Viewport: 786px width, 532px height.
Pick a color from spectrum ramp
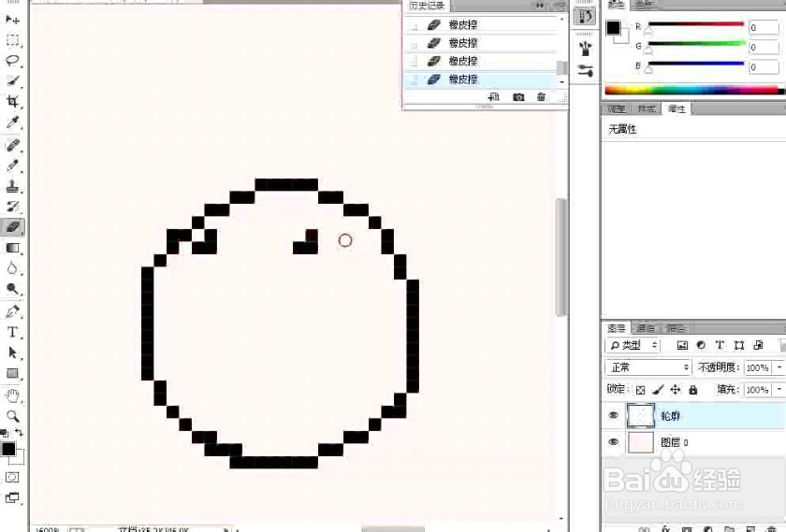(693, 90)
